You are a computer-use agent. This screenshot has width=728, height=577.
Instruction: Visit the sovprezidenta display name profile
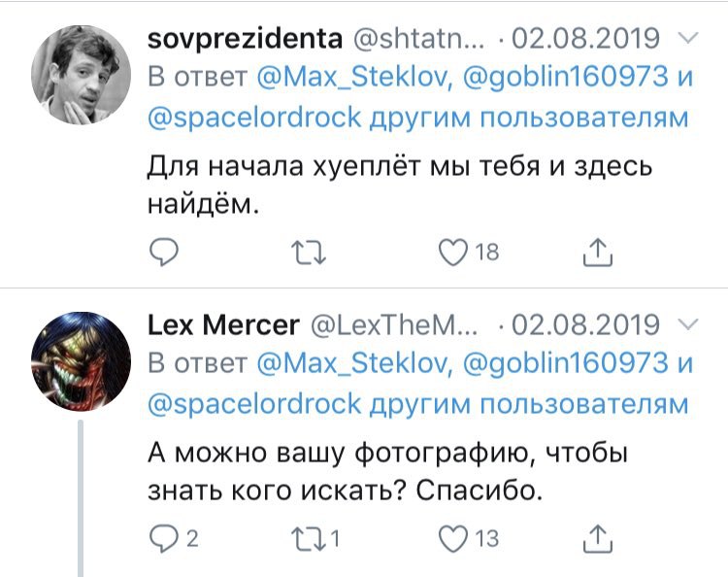(x=244, y=39)
